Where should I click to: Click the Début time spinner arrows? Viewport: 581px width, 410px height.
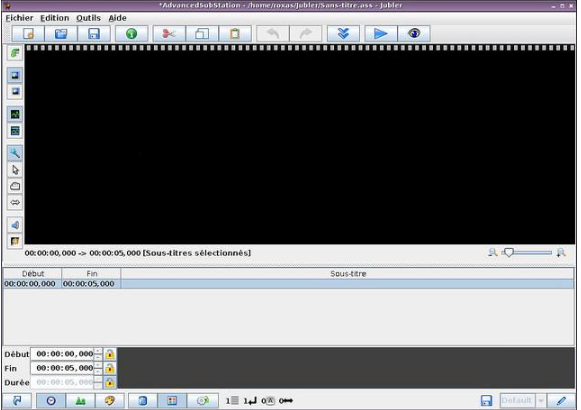[x=98, y=354]
